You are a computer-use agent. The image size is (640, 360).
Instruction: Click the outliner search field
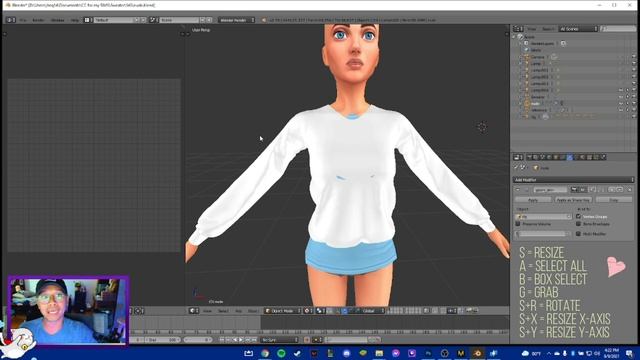point(618,29)
